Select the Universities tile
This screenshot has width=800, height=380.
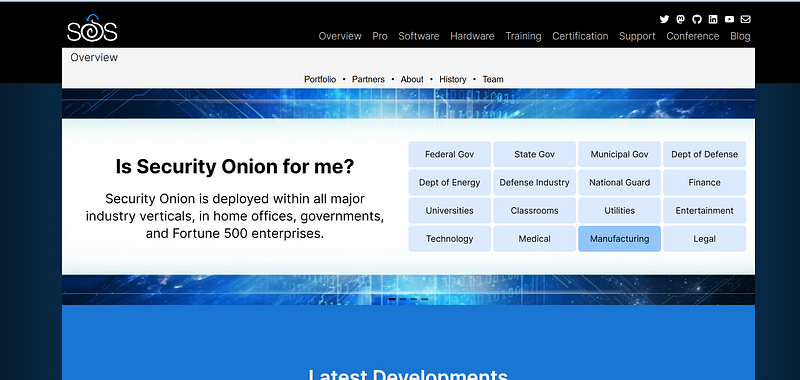tap(449, 211)
